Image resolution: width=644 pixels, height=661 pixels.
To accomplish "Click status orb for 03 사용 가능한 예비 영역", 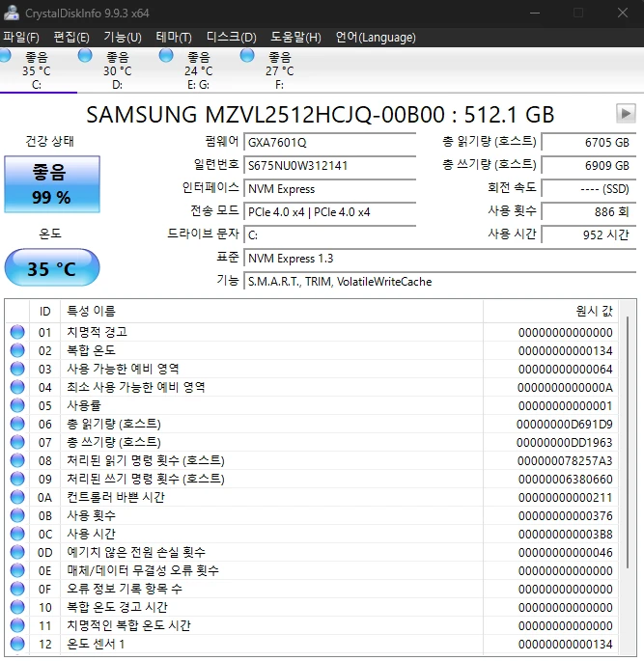I will pyautogui.click(x=17, y=369).
